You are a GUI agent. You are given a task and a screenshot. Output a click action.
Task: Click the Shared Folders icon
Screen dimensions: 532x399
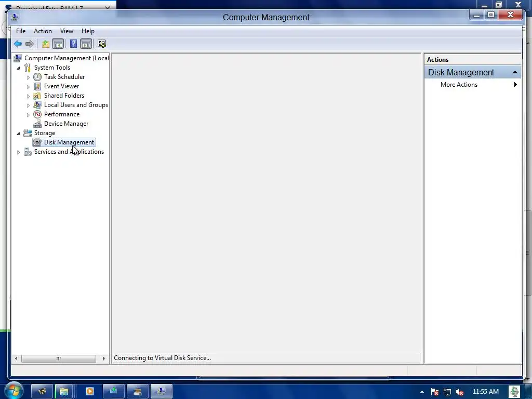(37, 96)
